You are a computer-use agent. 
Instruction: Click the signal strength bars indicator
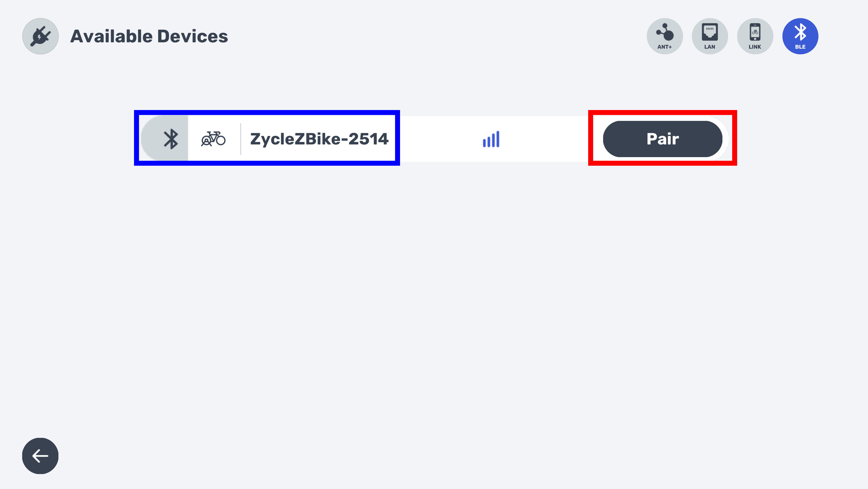pos(491,139)
